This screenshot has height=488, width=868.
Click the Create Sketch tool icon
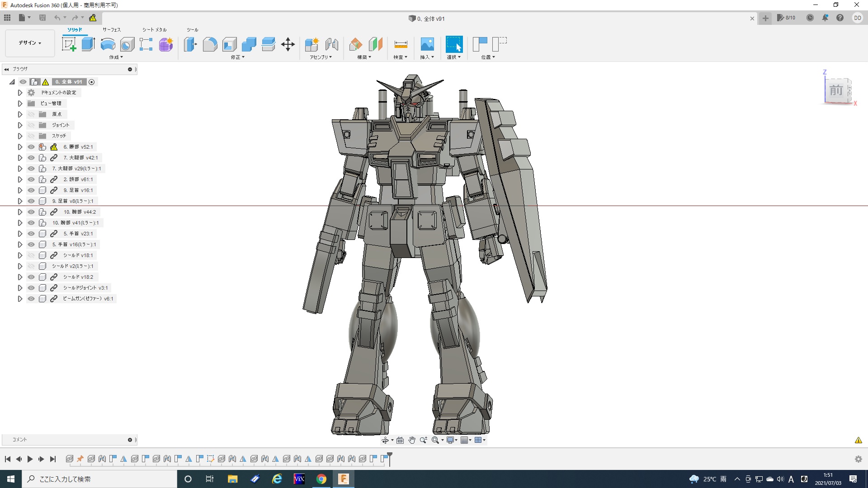[69, 44]
